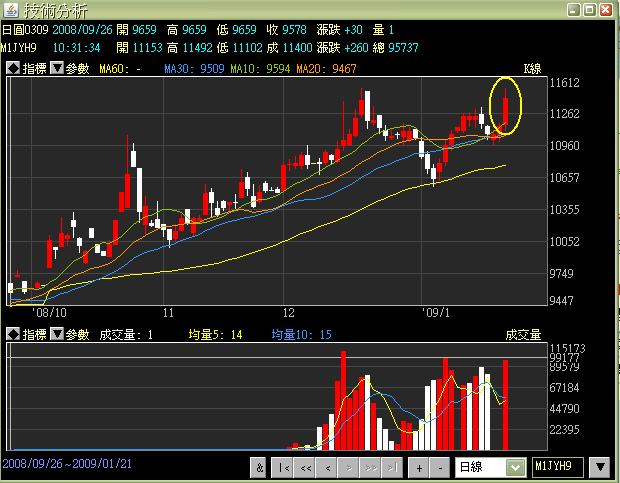Click the date range 2008/09/26~2009/01/21 text

pos(67,464)
